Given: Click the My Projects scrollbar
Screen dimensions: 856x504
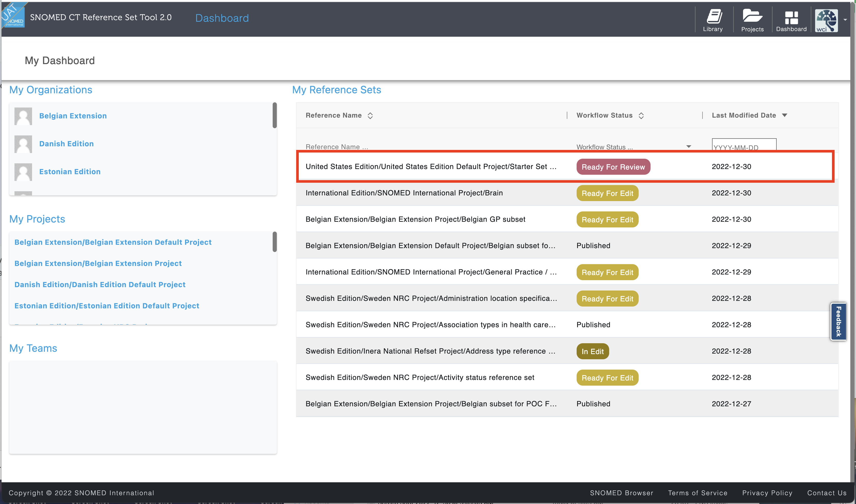Looking at the screenshot, I should [274, 242].
